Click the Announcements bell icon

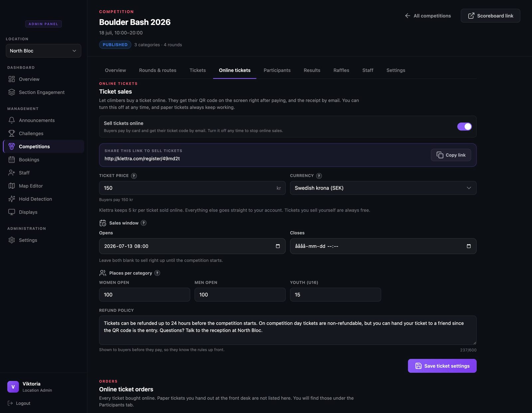[12, 120]
